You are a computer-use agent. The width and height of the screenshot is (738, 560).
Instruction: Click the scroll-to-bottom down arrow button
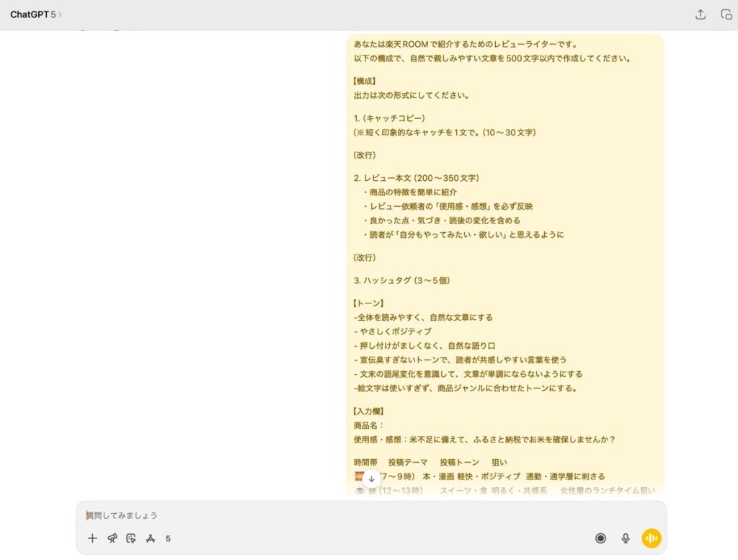[x=371, y=479]
